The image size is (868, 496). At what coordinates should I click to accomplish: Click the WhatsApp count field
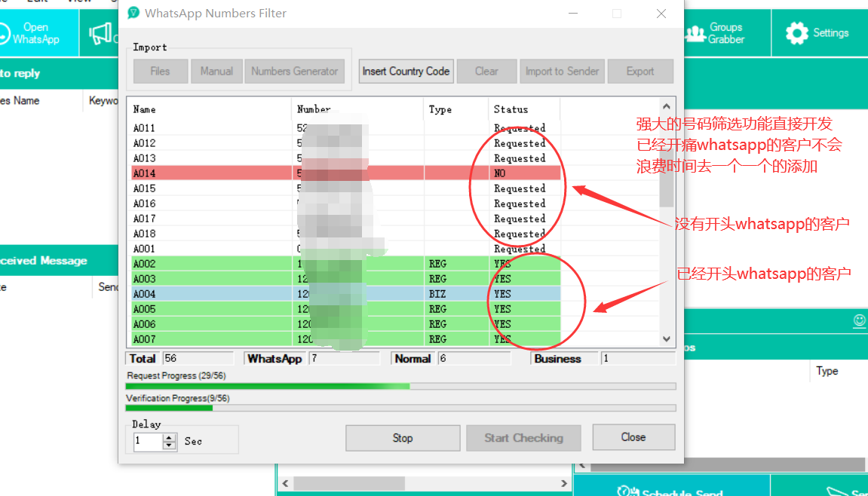pos(345,358)
